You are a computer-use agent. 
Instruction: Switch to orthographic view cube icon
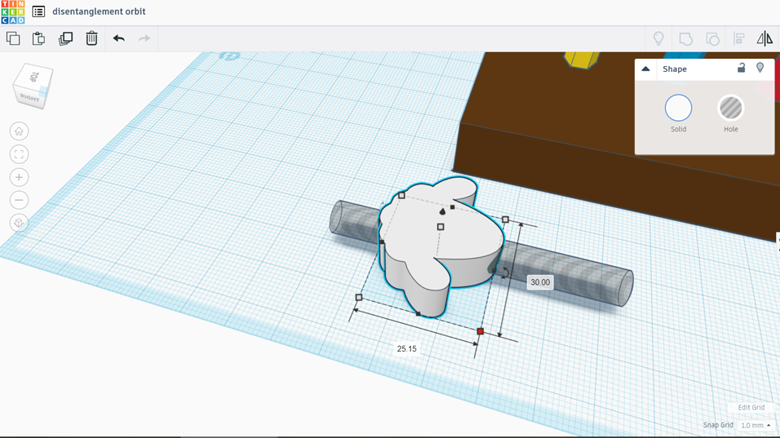(x=19, y=223)
